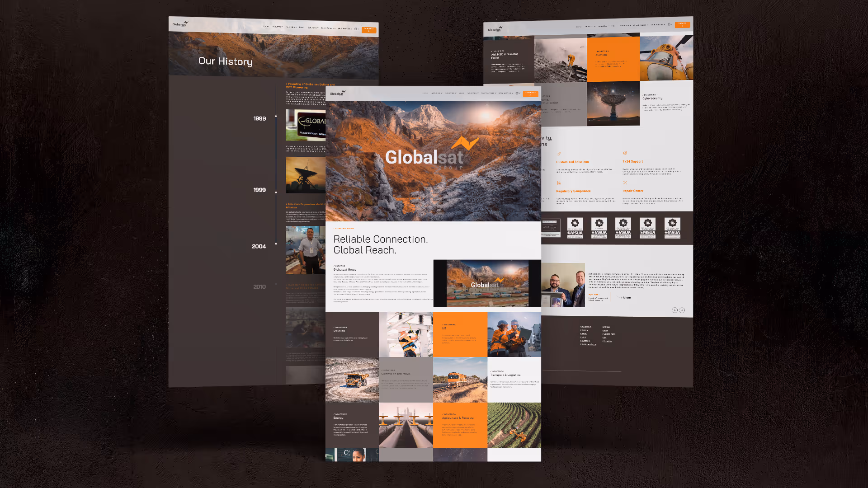Open the Cybersecurity industry card
868x488 pixels.
coord(666,103)
